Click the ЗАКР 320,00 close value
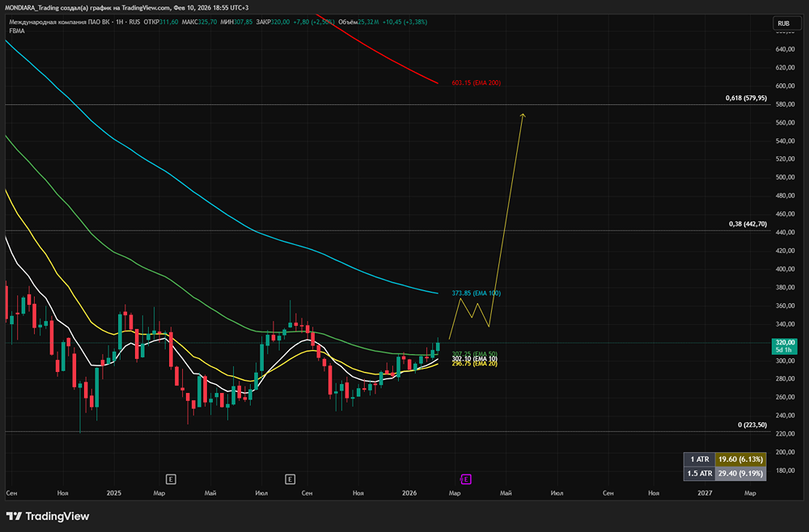This screenshot has width=809, height=532. tap(273, 22)
